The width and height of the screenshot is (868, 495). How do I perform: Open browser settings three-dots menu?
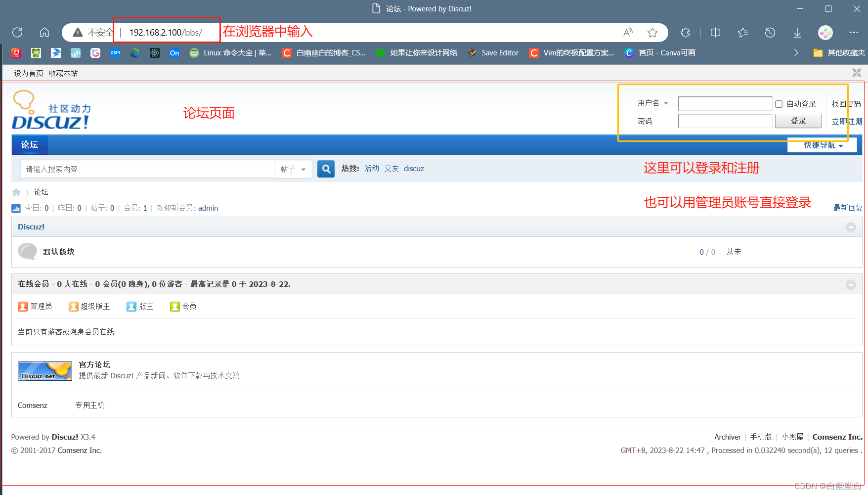pyautogui.click(x=854, y=33)
